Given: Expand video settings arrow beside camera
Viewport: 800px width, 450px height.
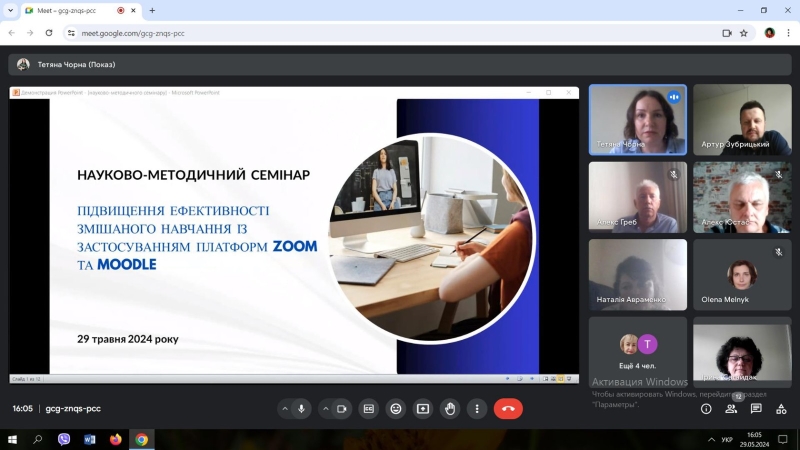Looking at the screenshot, I should point(326,409).
